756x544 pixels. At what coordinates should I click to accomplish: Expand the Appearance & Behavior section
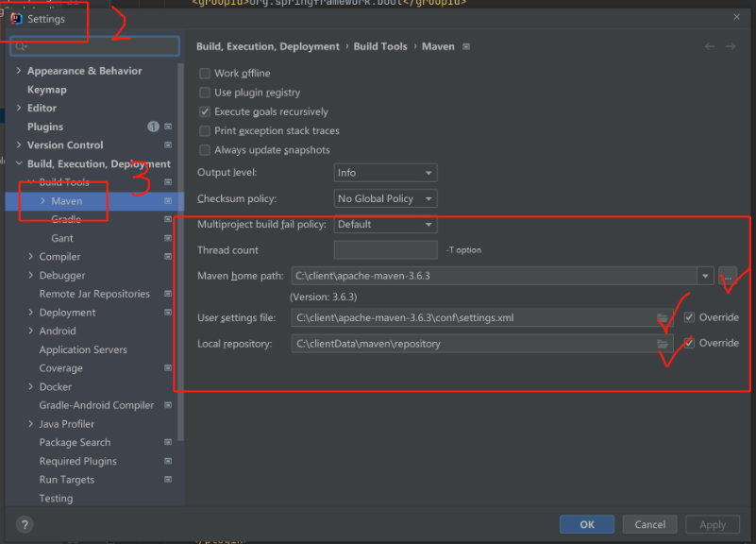tap(18, 71)
